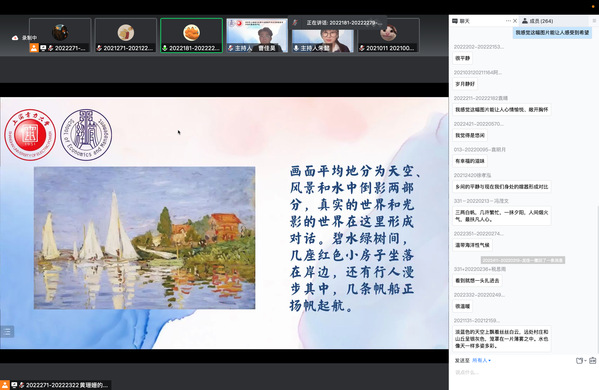Screen dimensions: 599x390
Task: Select the 聊天 chat tab
Action: click(461, 21)
